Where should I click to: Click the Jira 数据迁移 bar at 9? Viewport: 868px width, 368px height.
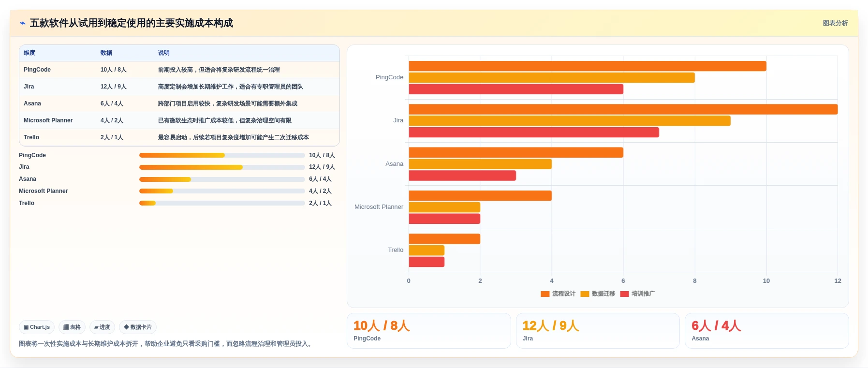pyautogui.click(x=570, y=121)
